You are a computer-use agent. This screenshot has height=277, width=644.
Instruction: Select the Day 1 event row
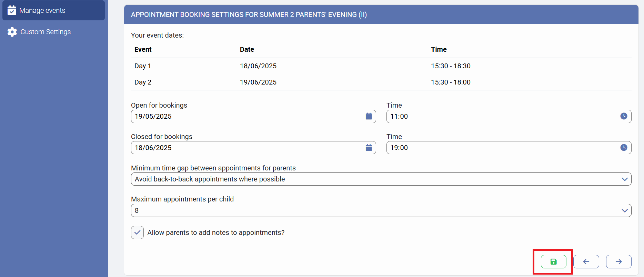tap(381, 66)
